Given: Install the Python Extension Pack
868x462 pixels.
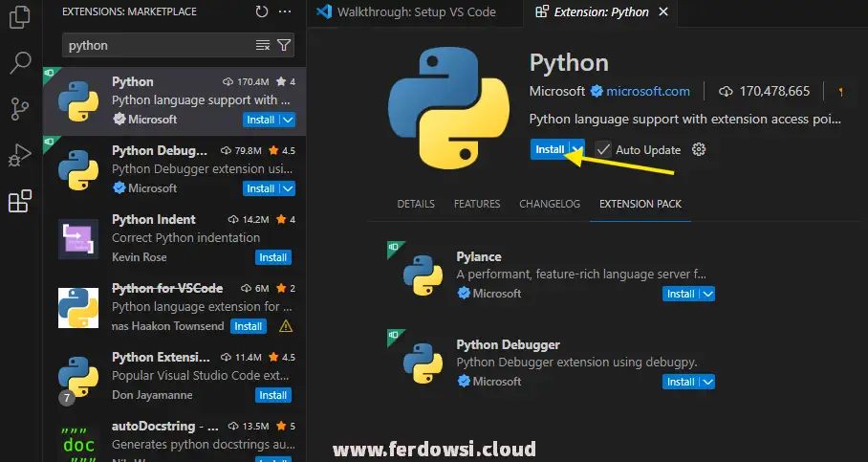Looking at the screenshot, I should click(272, 396).
